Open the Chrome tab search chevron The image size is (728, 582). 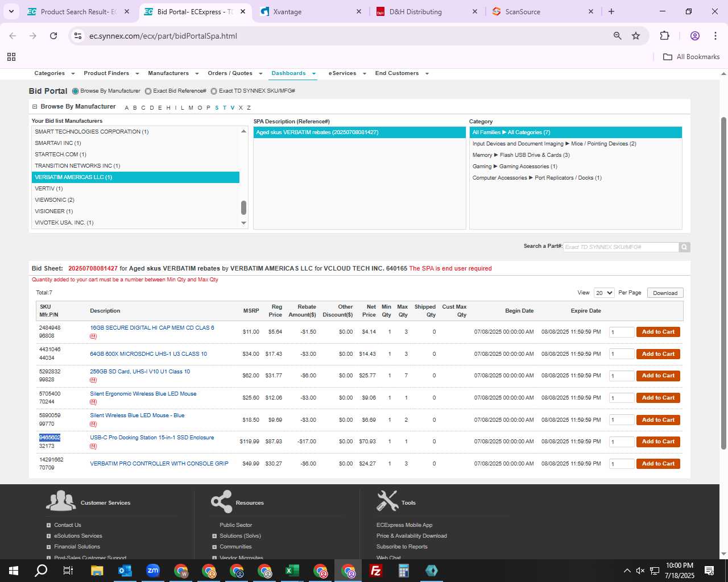click(x=11, y=11)
